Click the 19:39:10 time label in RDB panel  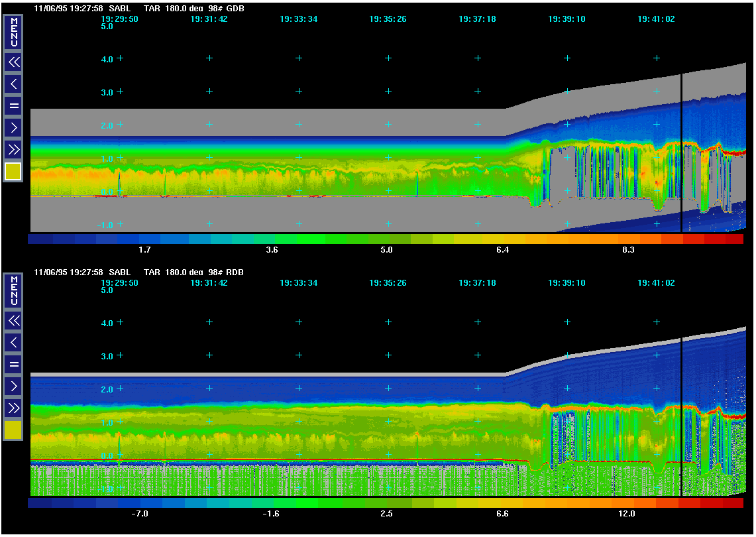click(x=567, y=283)
